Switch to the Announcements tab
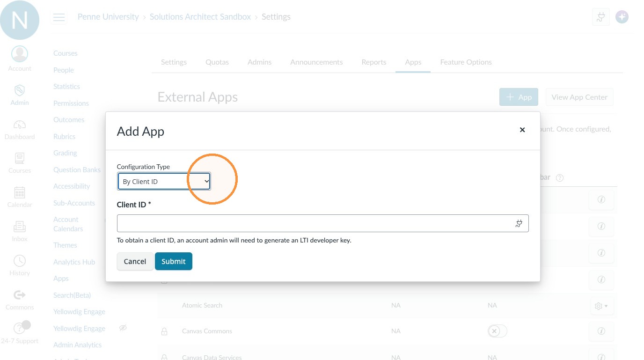This screenshot has width=644, height=360. tap(316, 62)
